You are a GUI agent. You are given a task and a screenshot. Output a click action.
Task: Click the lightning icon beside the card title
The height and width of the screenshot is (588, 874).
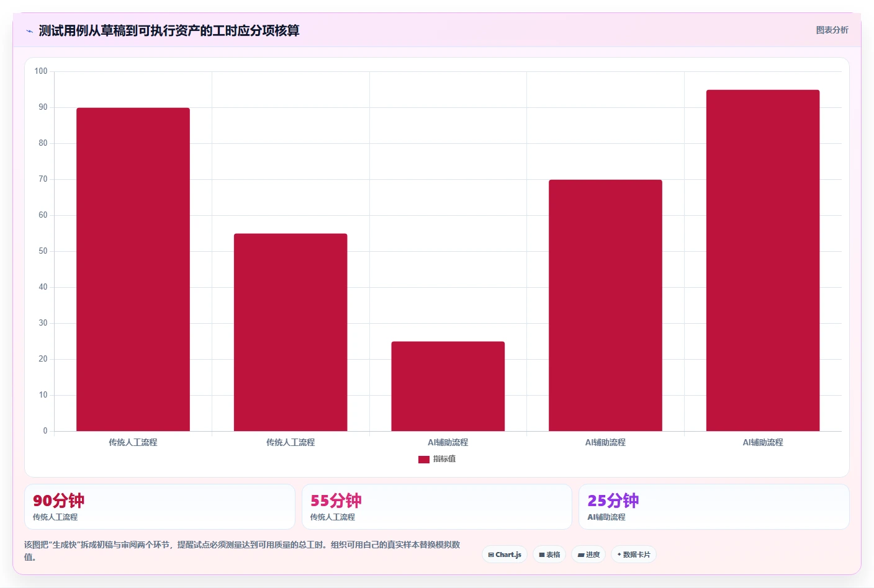29,31
